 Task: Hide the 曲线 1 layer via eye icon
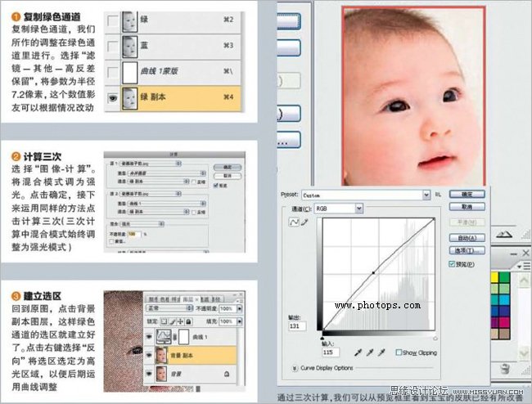[x=149, y=337]
